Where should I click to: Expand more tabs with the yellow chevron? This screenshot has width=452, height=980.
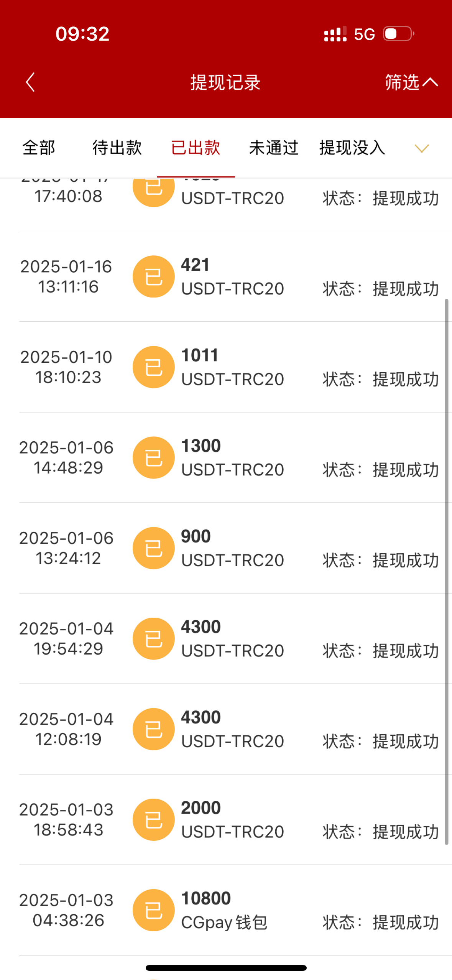[422, 148]
